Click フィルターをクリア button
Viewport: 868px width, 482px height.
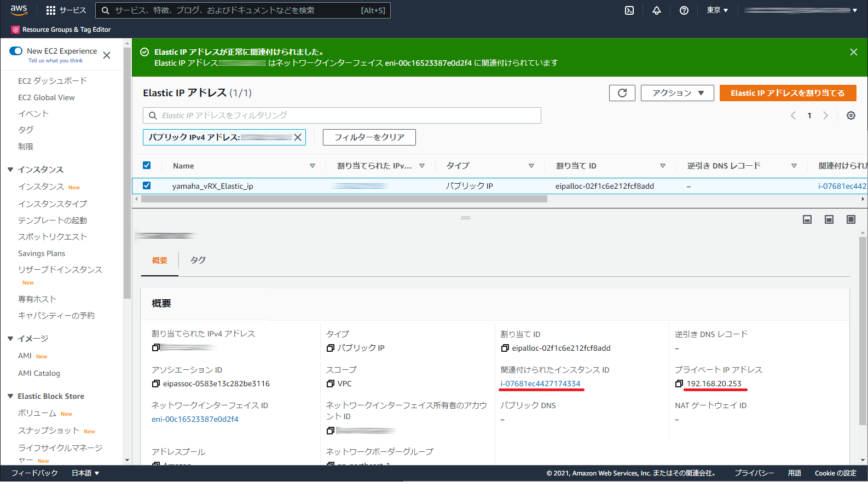click(x=369, y=137)
